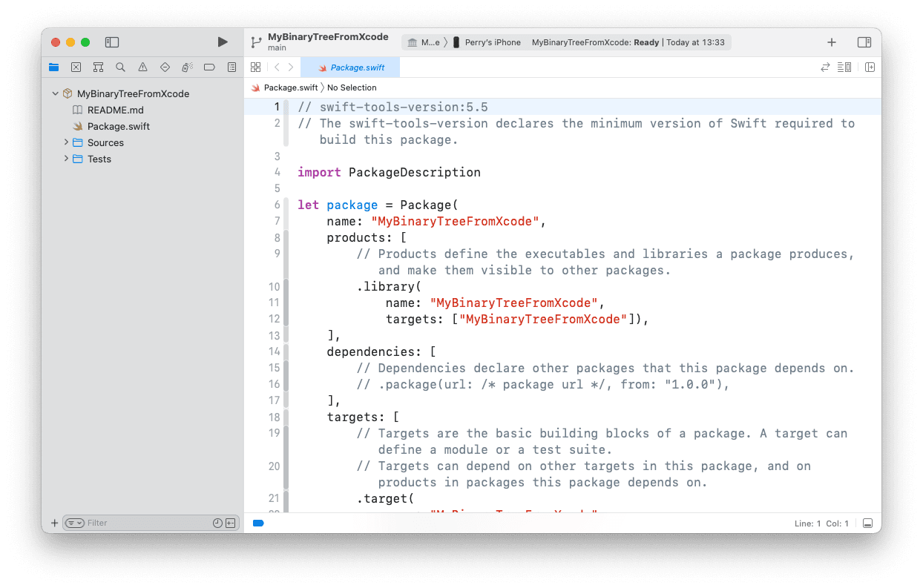Screen dimensions: 923x588
Task: Click the add editor on right button
Action: 870,67
